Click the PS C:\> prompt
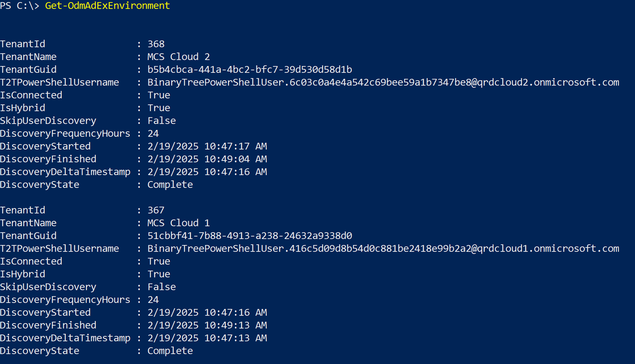The image size is (635, 364). click(20, 6)
